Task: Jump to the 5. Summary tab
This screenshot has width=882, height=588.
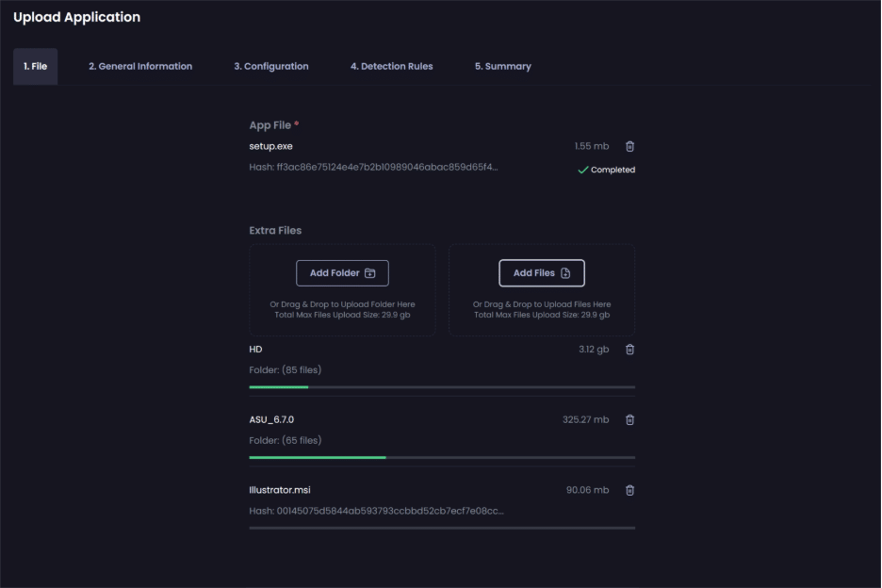Action: [x=503, y=66]
